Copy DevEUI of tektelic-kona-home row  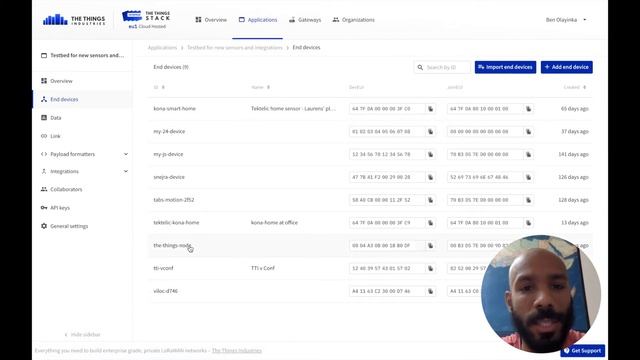click(x=430, y=223)
